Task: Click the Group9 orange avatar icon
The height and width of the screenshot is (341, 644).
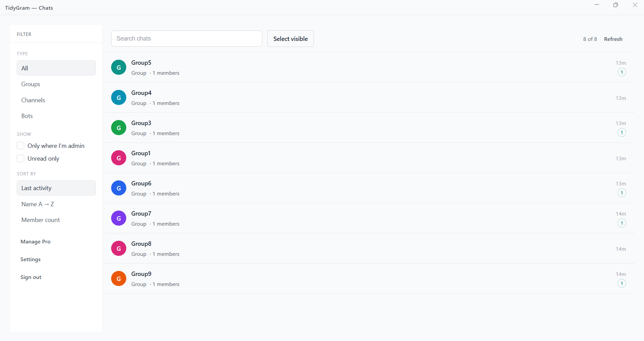Action: click(x=119, y=279)
